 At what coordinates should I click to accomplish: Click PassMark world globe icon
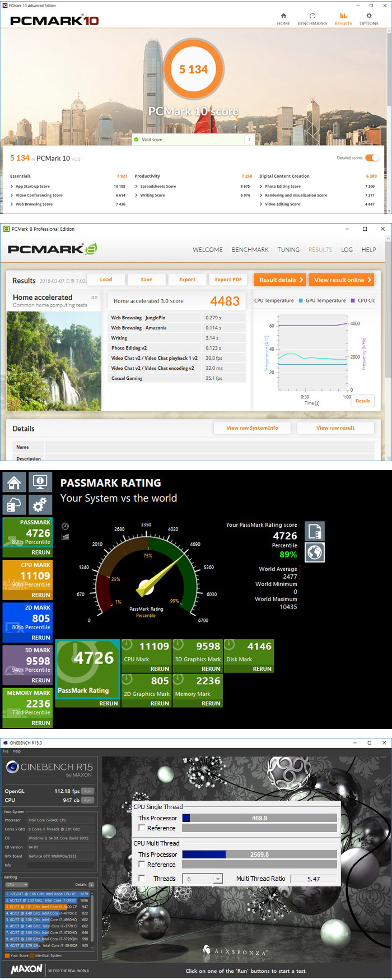[315, 552]
